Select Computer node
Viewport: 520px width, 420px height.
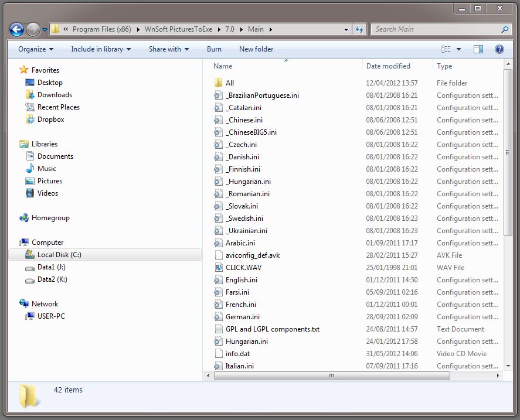pos(47,243)
